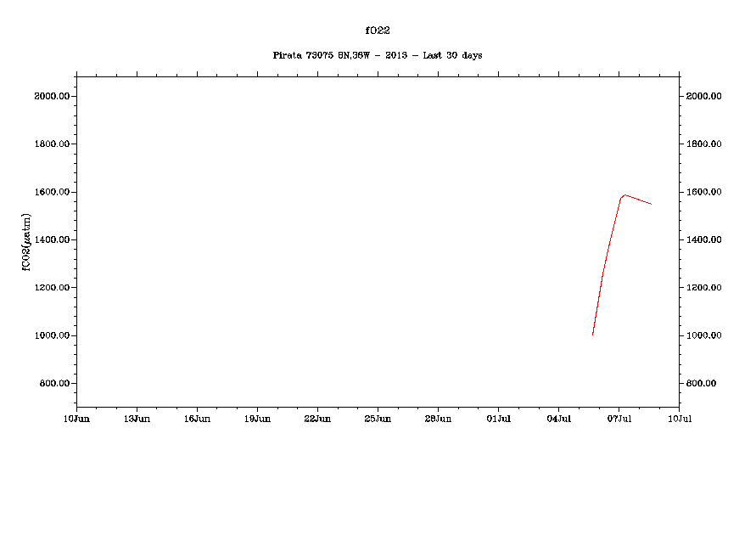Select the 10Jul x-axis date label

tap(679, 419)
